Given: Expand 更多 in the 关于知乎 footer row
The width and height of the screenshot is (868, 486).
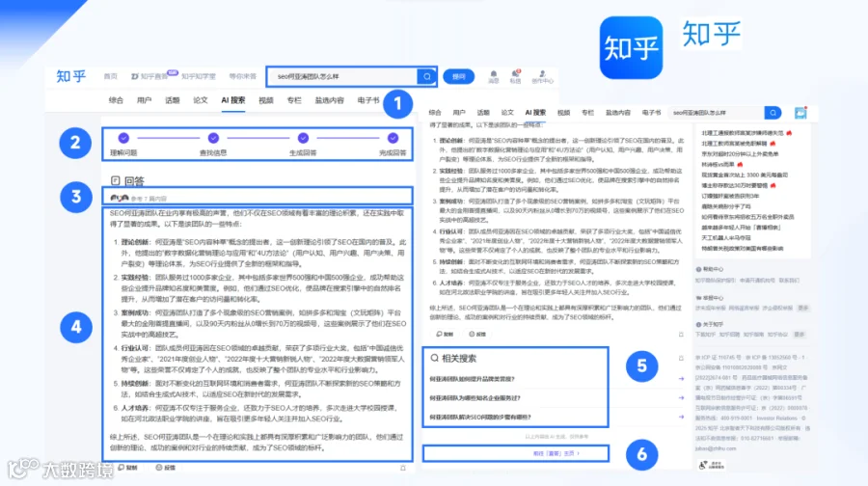Looking at the screenshot, I should coord(800,335).
